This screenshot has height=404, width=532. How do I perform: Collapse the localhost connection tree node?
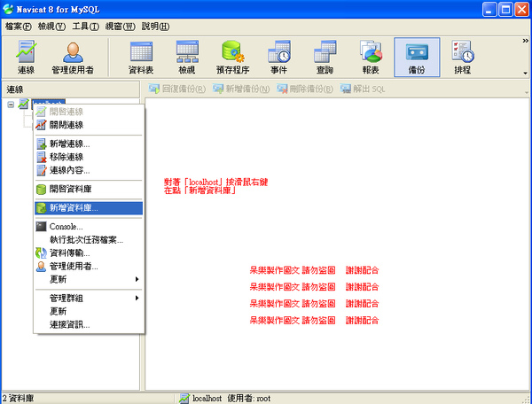coord(11,105)
